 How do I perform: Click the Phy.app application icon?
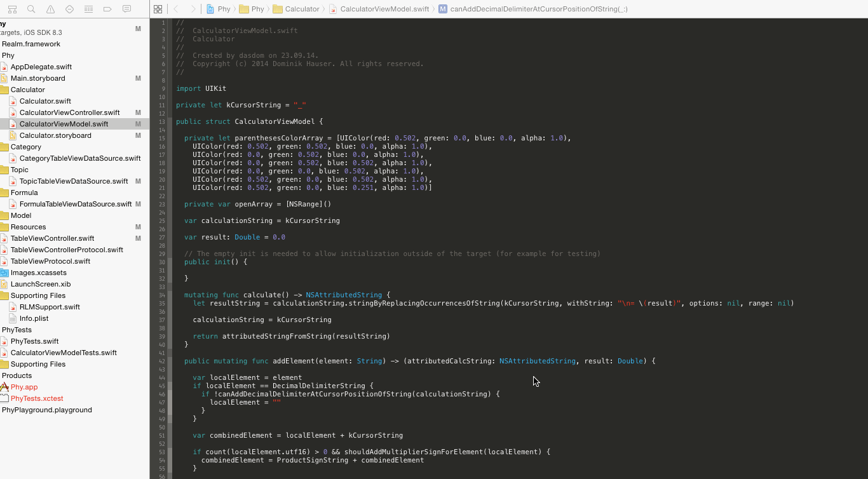tap(4, 387)
